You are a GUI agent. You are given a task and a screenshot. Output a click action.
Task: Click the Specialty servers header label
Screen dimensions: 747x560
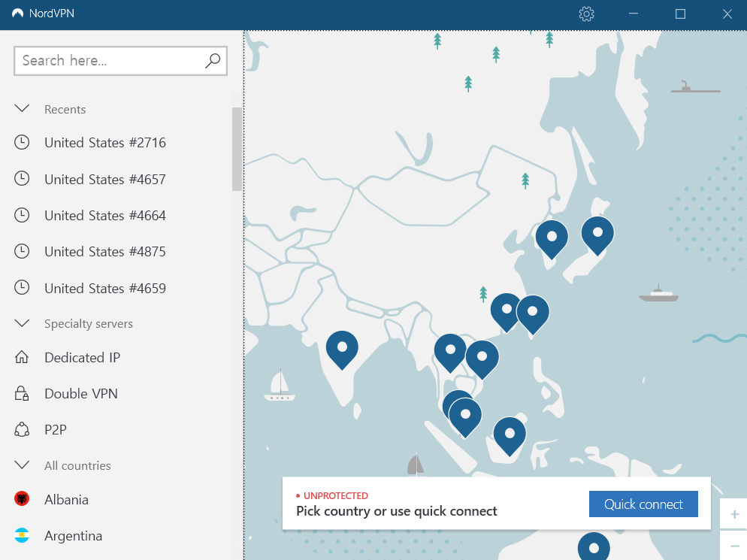(89, 324)
